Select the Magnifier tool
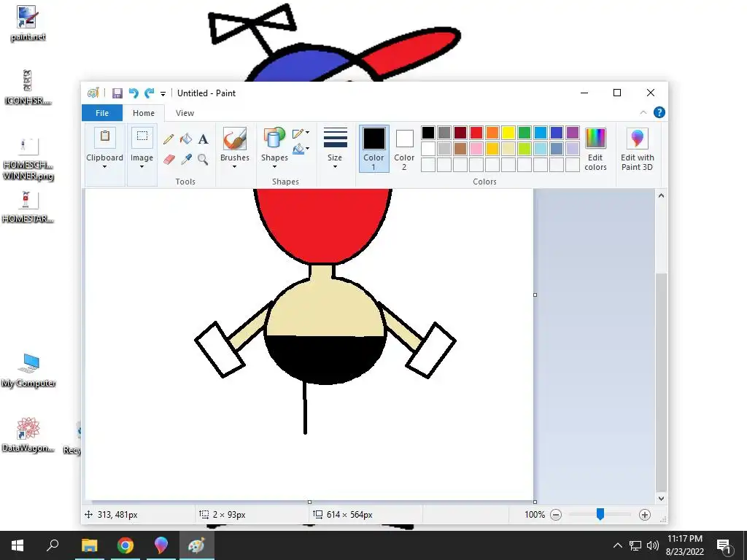This screenshot has height=560, width=747. coord(203,159)
